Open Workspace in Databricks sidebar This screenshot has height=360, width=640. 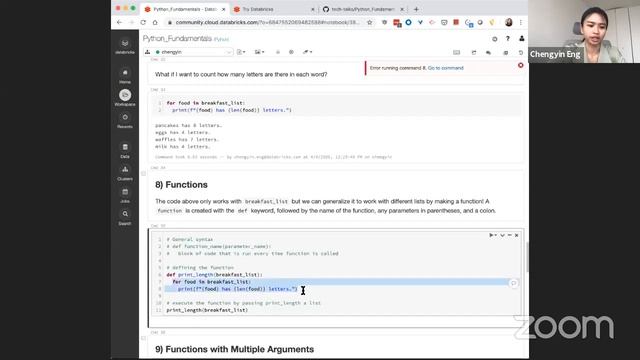pyautogui.click(x=125, y=98)
